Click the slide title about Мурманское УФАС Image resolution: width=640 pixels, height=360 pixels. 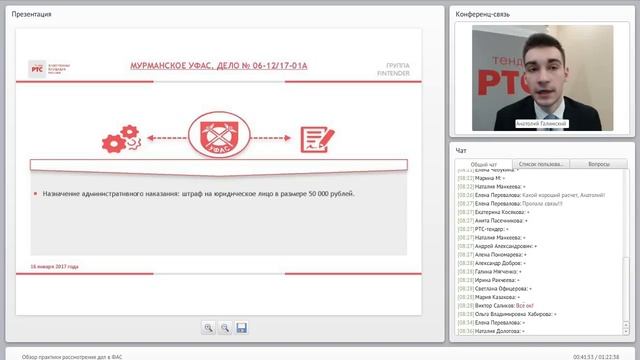coord(219,66)
